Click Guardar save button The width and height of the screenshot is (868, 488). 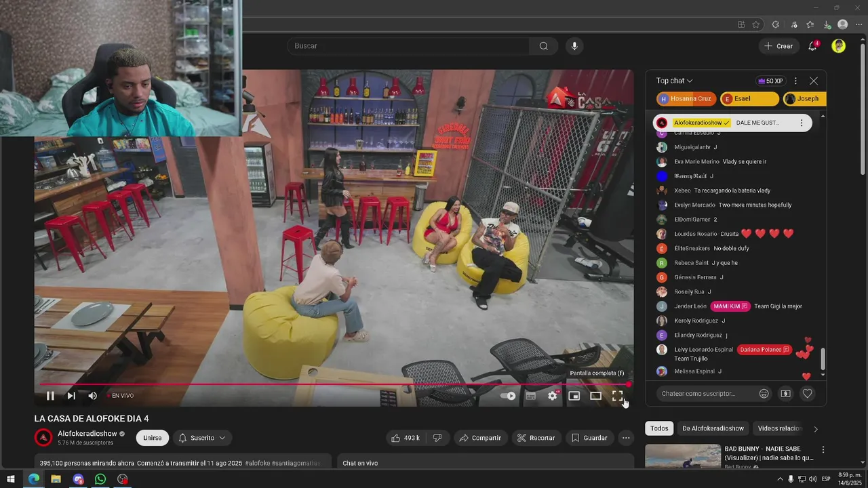tap(589, 438)
